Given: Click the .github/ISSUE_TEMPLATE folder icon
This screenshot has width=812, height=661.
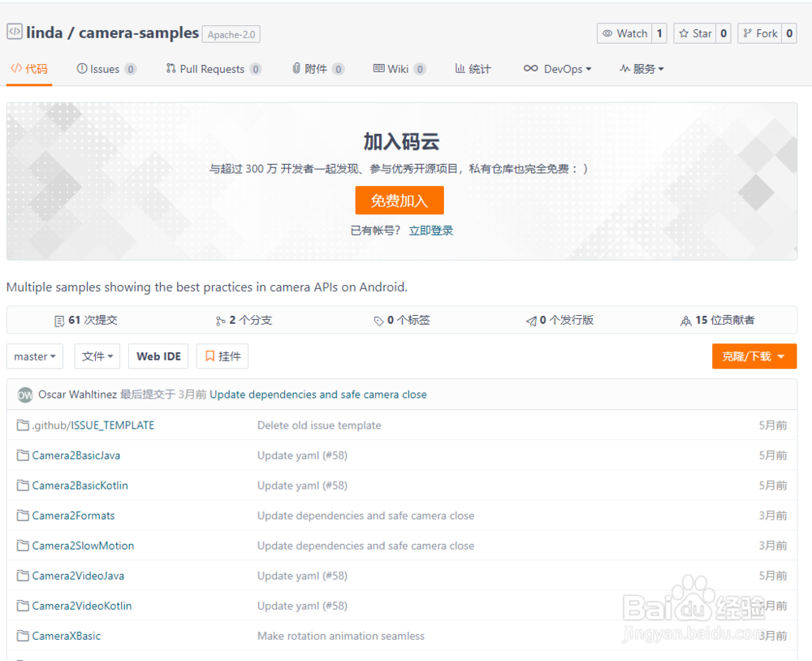Looking at the screenshot, I should click(x=23, y=426).
